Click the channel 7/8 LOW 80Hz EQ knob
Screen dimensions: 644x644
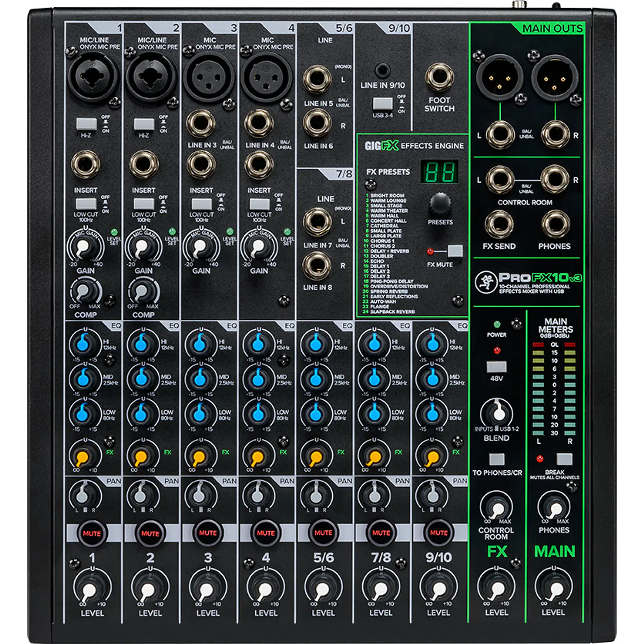coord(374,414)
